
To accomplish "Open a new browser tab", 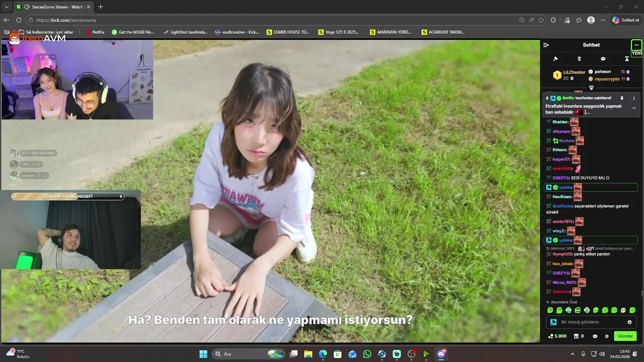I will pyautogui.click(x=101, y=7).
